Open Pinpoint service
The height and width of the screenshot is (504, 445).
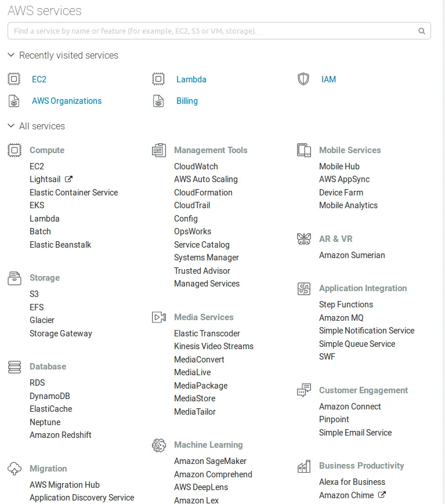pos(334,419)
